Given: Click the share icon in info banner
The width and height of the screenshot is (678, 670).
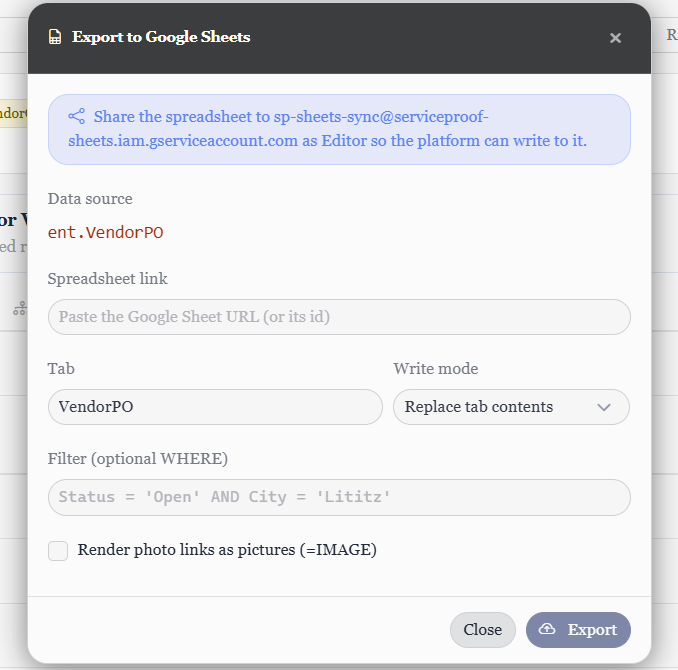Looking at the screenshot, I should tap(77, 116).
